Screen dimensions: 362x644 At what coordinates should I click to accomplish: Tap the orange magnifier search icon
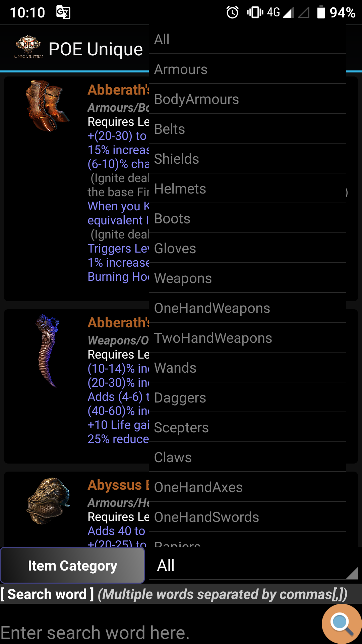point(342,624)
